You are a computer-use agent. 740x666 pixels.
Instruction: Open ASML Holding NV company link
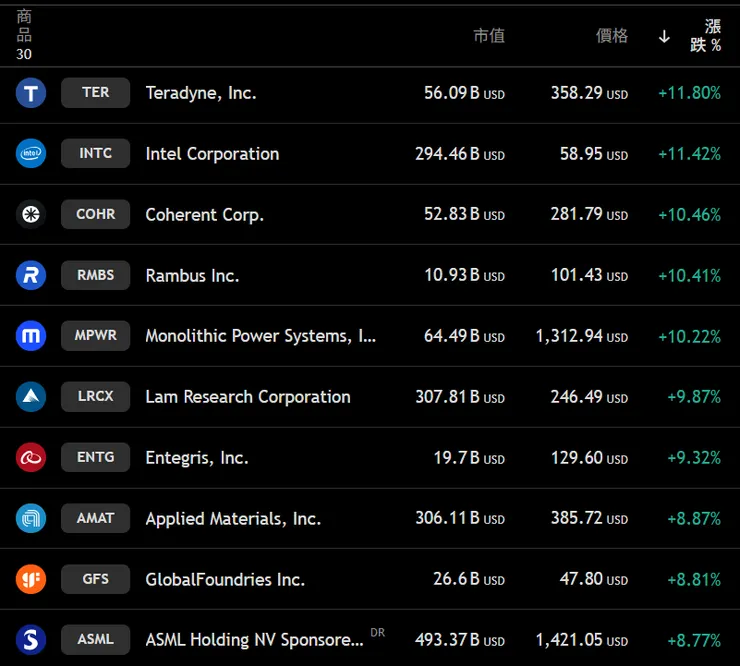click(254, 640)
